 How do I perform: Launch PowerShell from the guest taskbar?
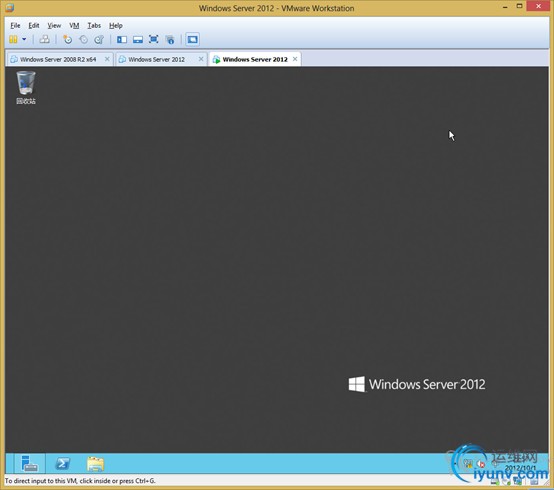(x=63, y=464)
